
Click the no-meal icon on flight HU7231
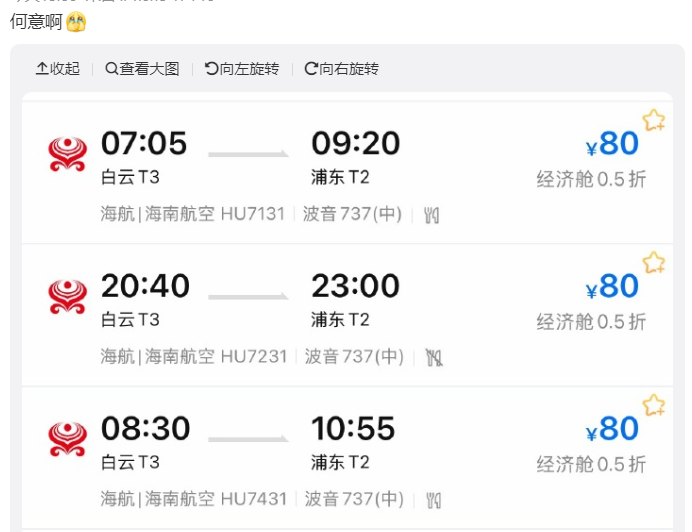click(434, 357)
